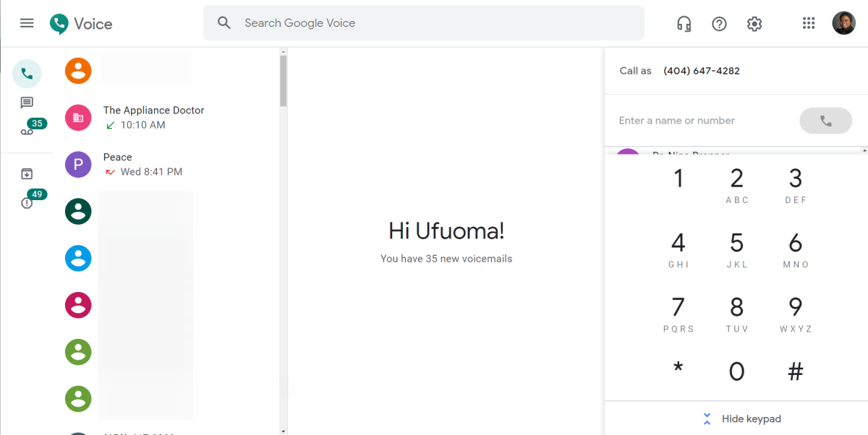Dial 1 on the keypad
Viewport: 868px width, 435px height.
point(678,178)
